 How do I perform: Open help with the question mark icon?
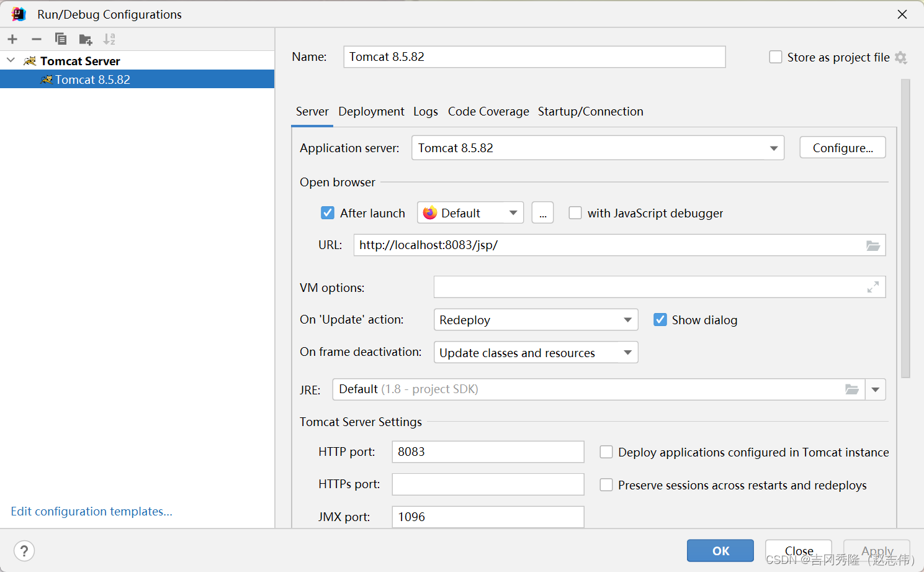click(x=24, y=551)
